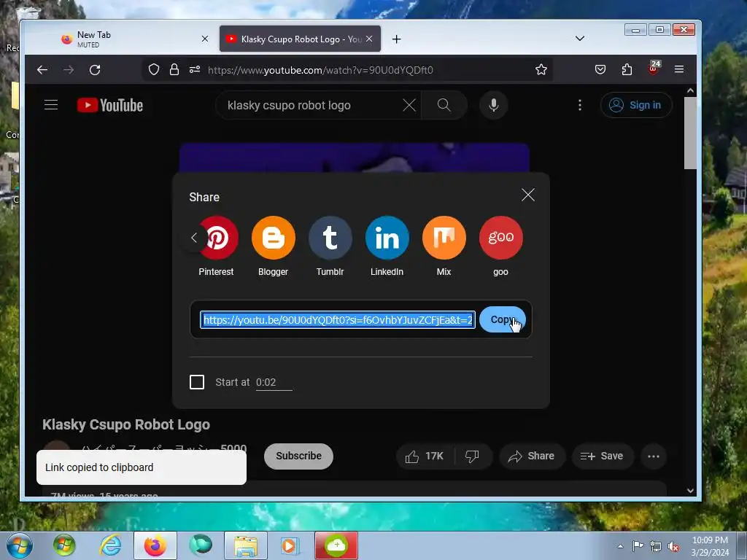
Task: Close the New Tab tab
Action: coord(205,39)
